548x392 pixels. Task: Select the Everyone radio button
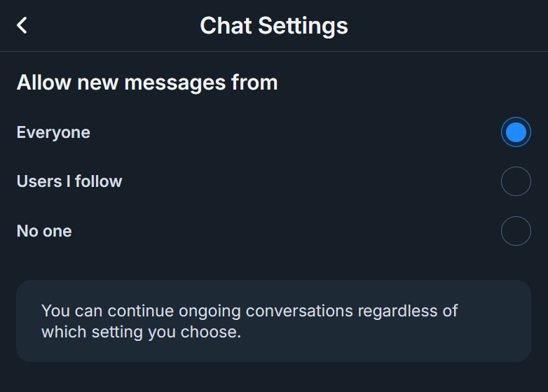pos(516,132)
